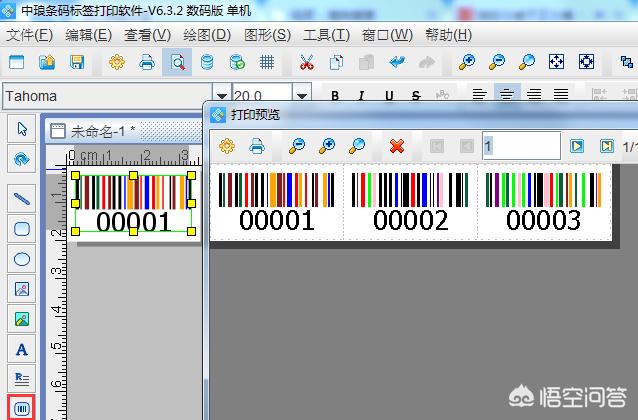
Task: Toggle strikethrough formatting S
Action: click(x=415, y=96)
